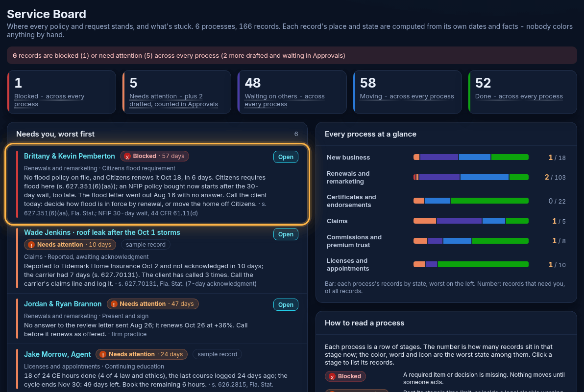Click the '1 / 10' count for Licenses

point(557,265)
